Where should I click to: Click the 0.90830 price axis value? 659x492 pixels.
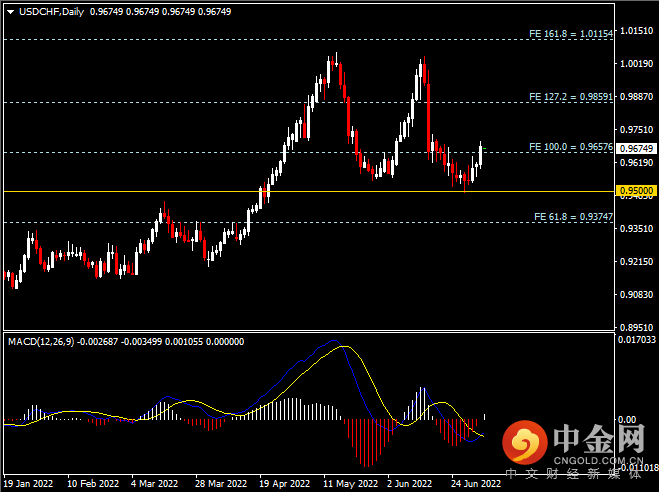click(636, 295)
